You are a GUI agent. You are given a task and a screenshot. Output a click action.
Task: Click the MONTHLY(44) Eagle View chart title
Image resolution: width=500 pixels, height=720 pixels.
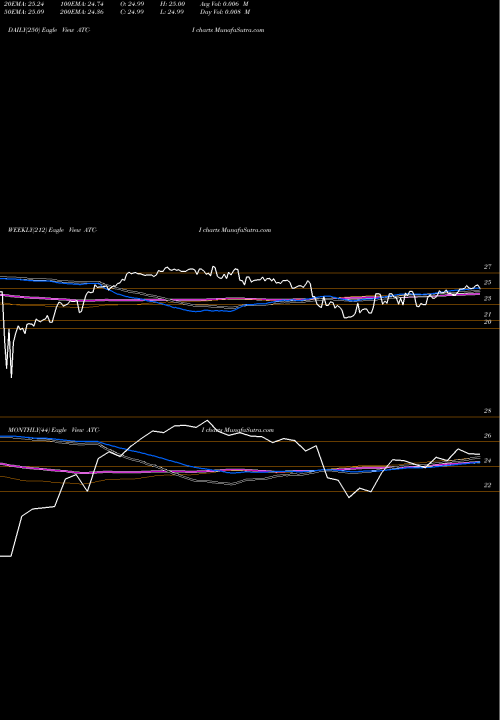coord(54,430)
